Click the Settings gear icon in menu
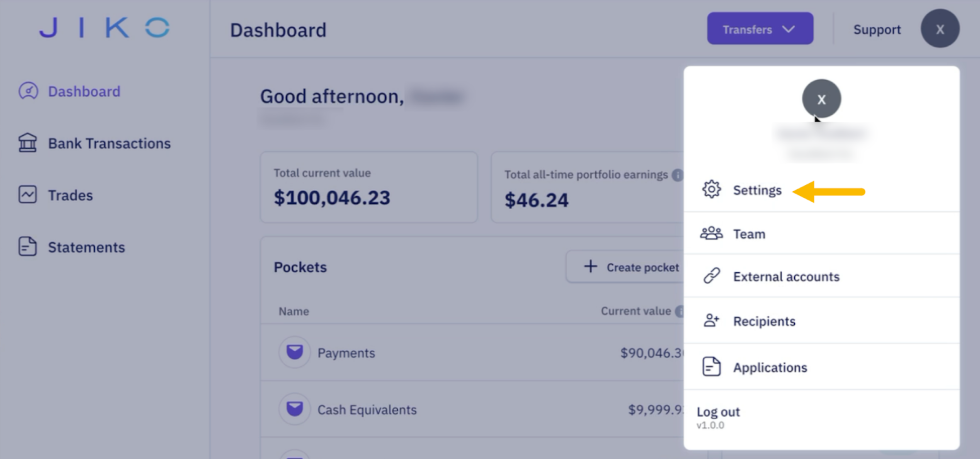The height and width of the screenshot is (459, 980). tap(711, 190)
